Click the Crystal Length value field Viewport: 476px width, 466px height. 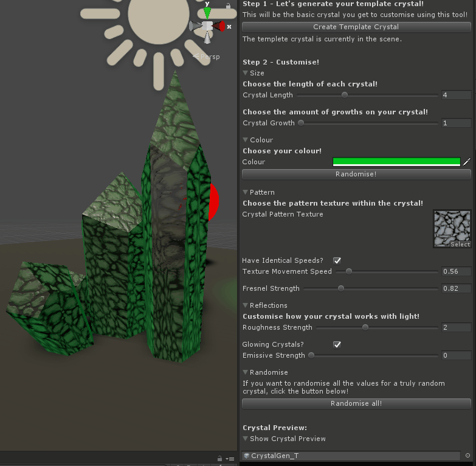[456, 95]
